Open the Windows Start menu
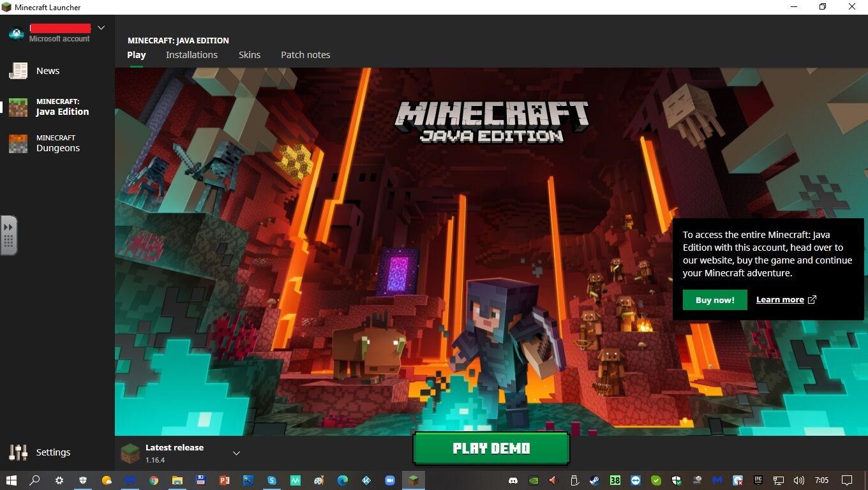 coord(11,480)
